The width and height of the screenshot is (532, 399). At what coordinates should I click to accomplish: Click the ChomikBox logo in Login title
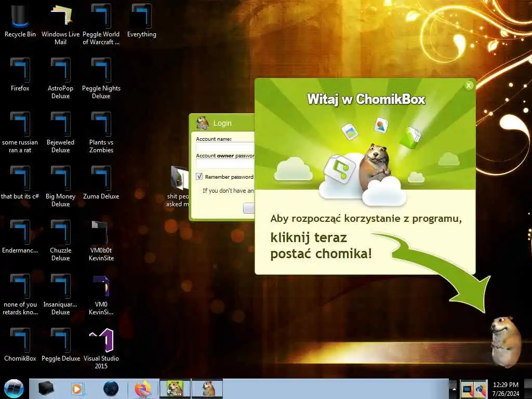tap(203, 123)
